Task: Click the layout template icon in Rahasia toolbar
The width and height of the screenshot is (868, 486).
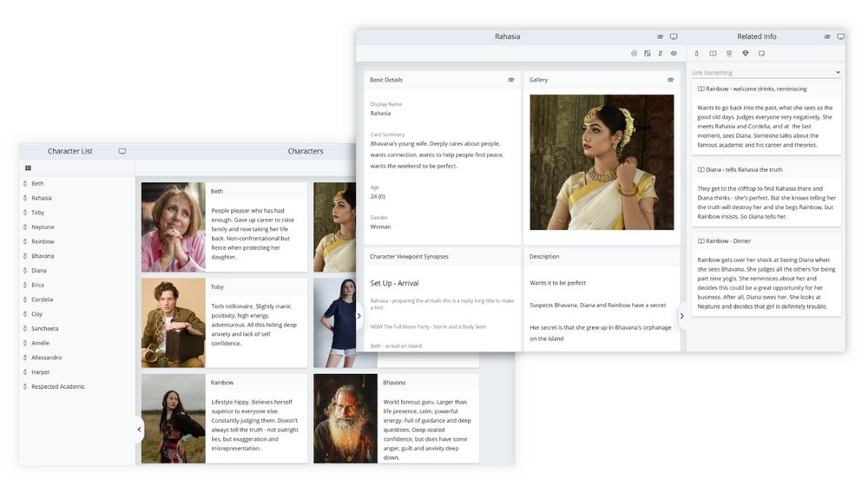Action: pos(648,54)
